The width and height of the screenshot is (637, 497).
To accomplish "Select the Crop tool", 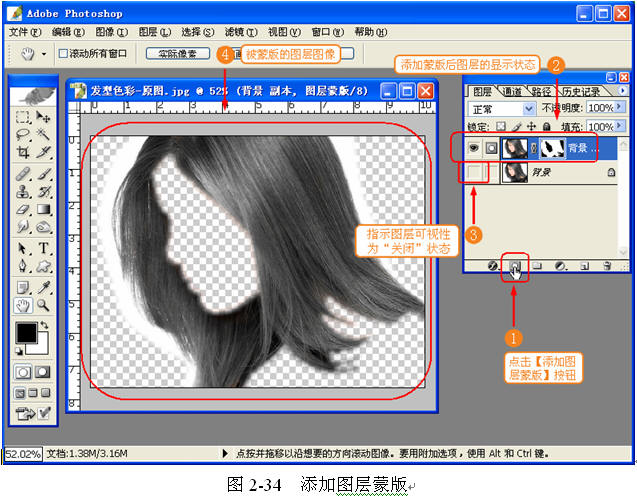I will point(22,152).
